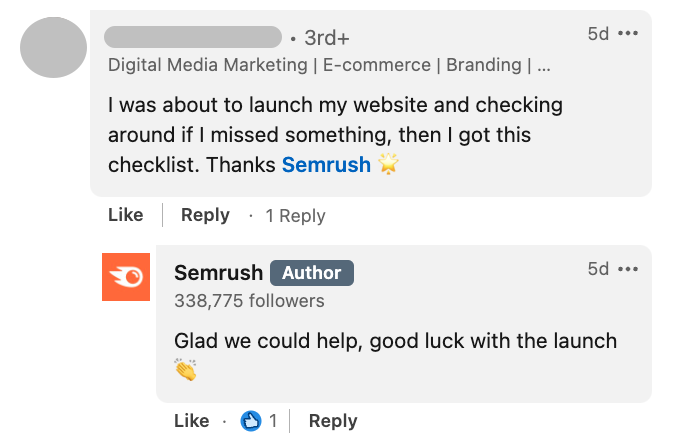Click the Author badge next to Semrush
This screenshot has width=676, height=443.
point(312,273)
